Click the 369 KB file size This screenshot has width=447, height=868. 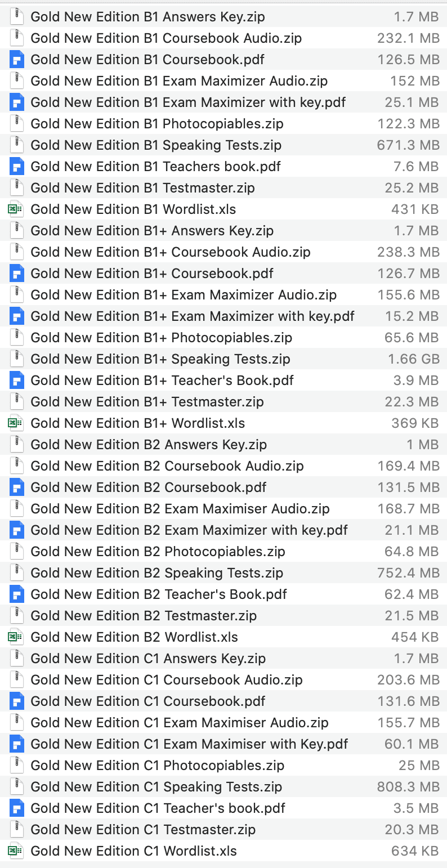coord(415,423)
